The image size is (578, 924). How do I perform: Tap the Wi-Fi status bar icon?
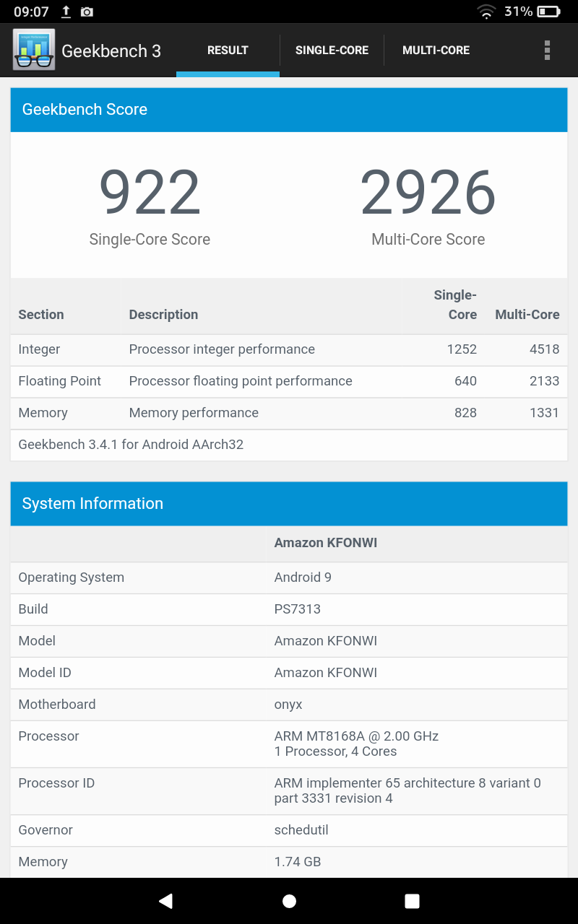click(486, 12)
